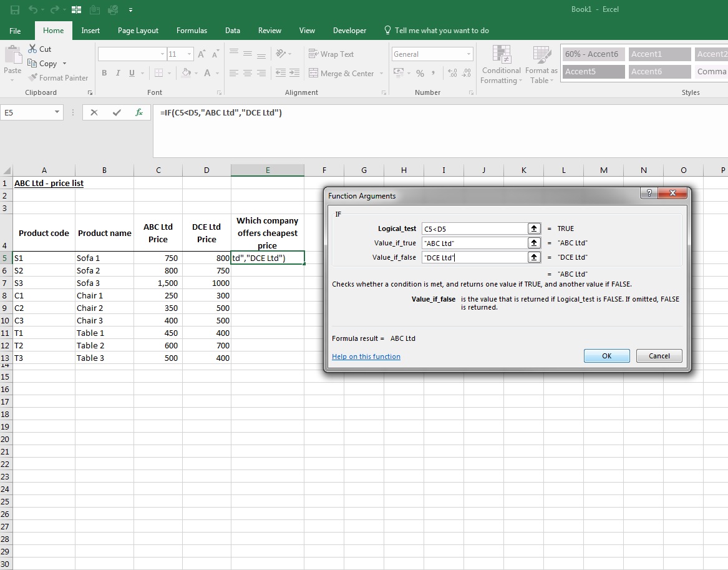Expand the Copy options arrow

coord(64,64)
